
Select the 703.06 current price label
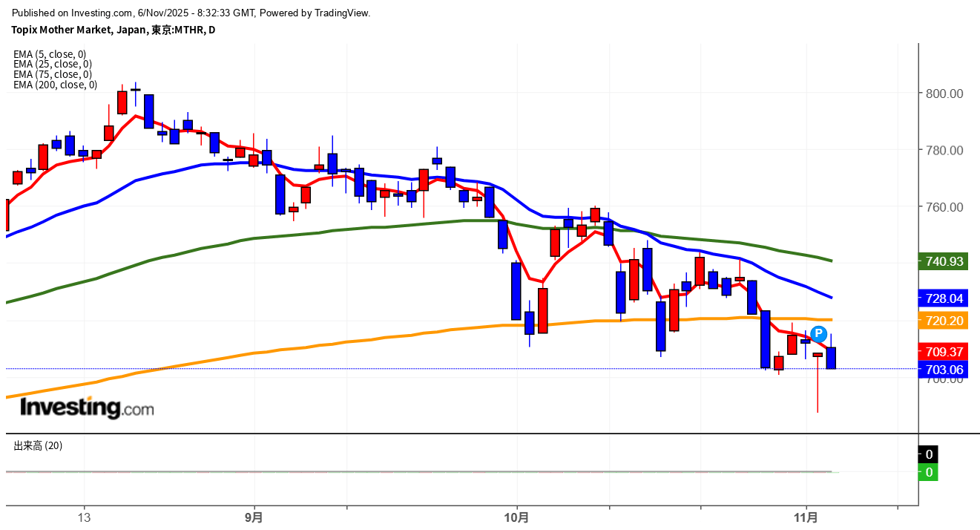[944, 369]
